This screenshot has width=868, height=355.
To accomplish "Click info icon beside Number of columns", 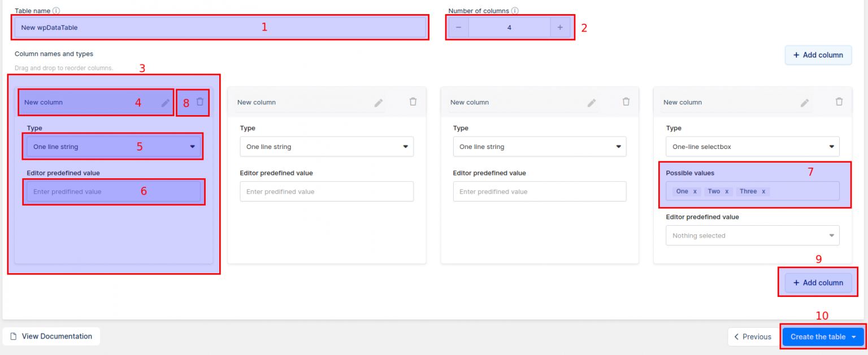I will pyautogui.click(x=515, y=10).
